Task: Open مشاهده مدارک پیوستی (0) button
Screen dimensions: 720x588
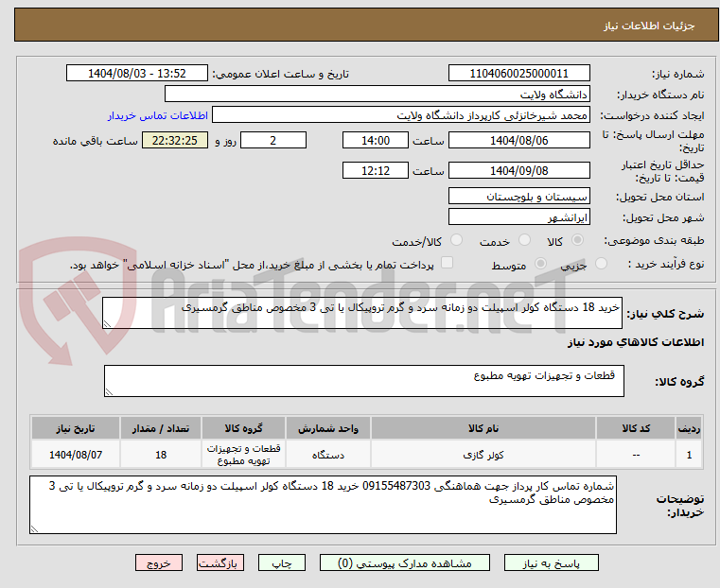Action: pyautogui.click(x=405, y=562)
